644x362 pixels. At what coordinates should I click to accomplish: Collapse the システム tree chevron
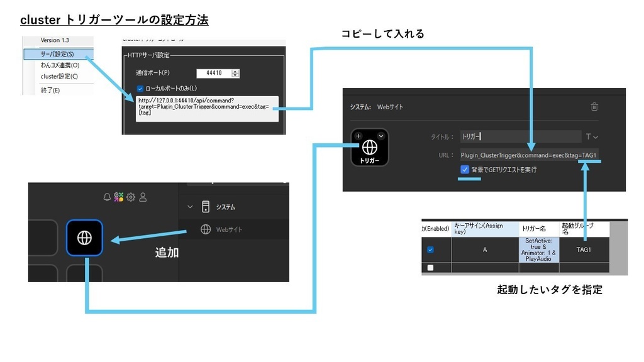tap(191, 206)
